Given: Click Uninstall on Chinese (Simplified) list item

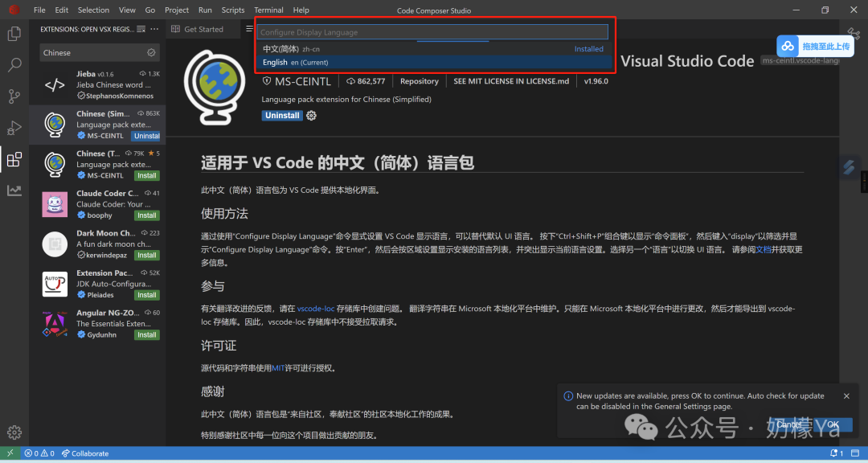Looking at the screenshot, I should click(x=147, y=136).
